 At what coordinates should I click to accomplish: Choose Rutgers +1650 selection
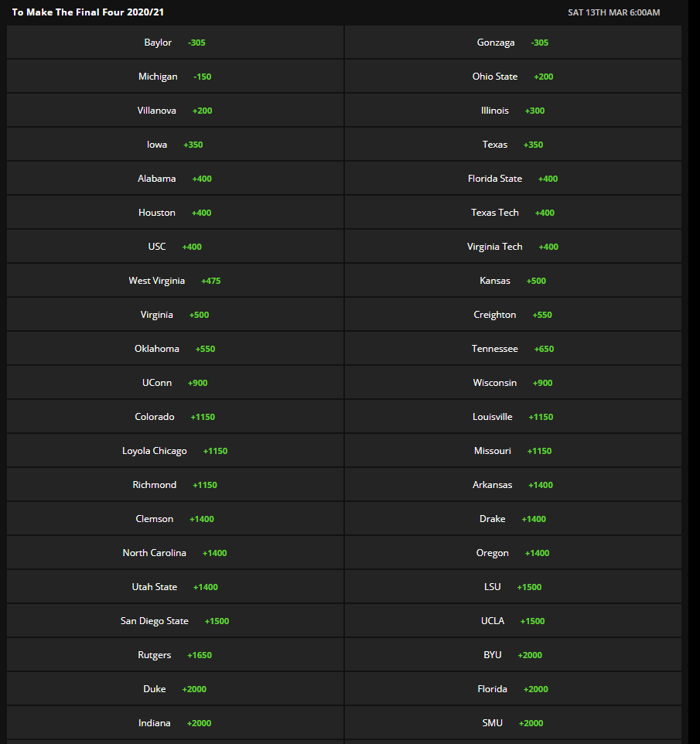point(175,655)
